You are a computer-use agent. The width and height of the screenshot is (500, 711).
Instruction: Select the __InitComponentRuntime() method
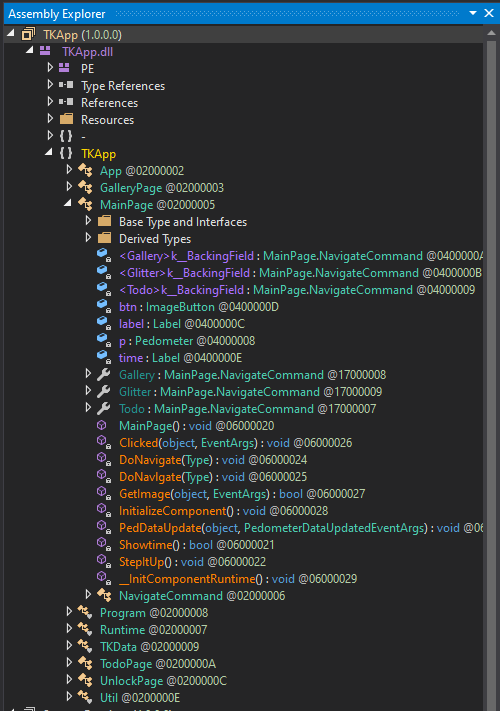tap(238, 579)
